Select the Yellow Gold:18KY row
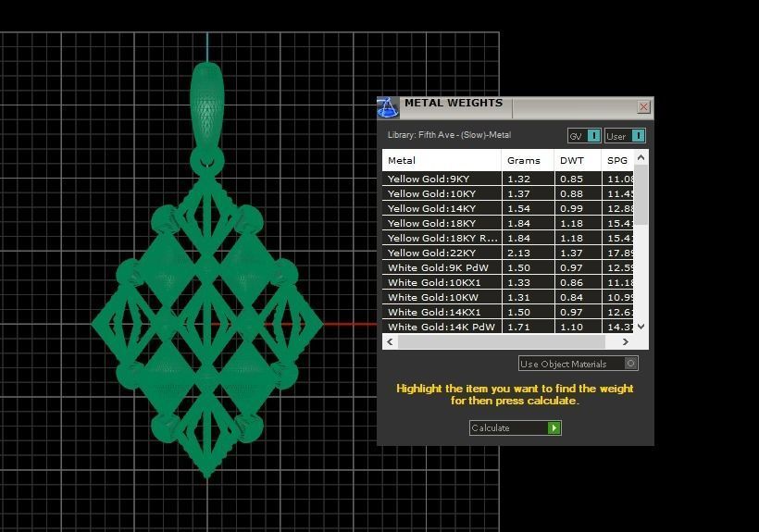 (508, 224)
